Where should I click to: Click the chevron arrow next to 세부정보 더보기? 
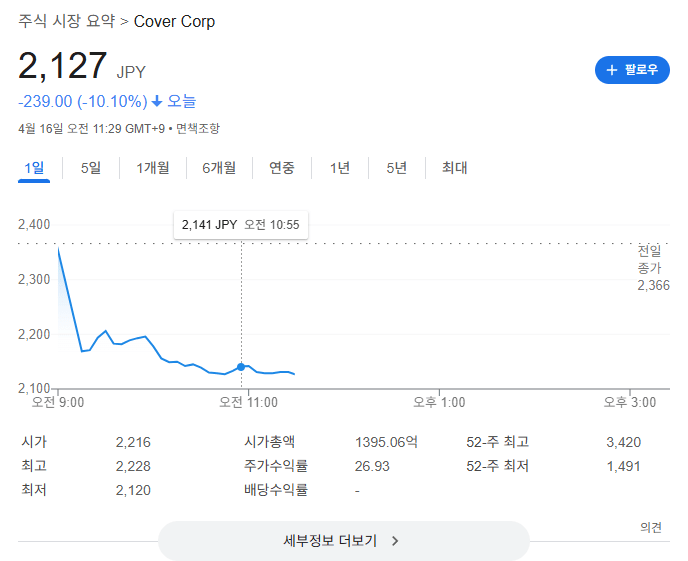395,541
